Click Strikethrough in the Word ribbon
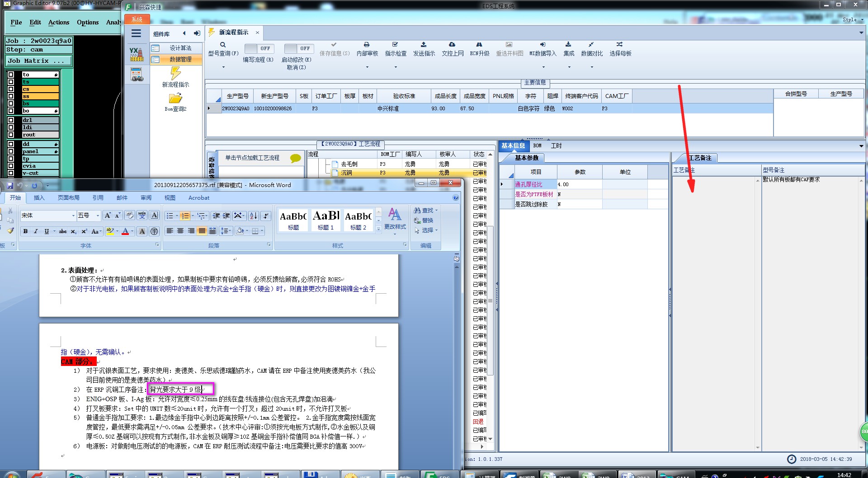This screenshot has width=868, height=478. click(x=63, y=231)
